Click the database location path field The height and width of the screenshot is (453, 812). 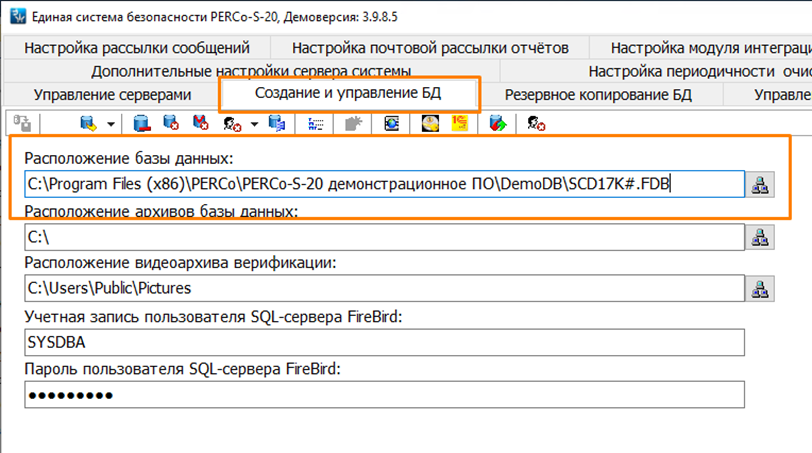[x=384, y=184]
